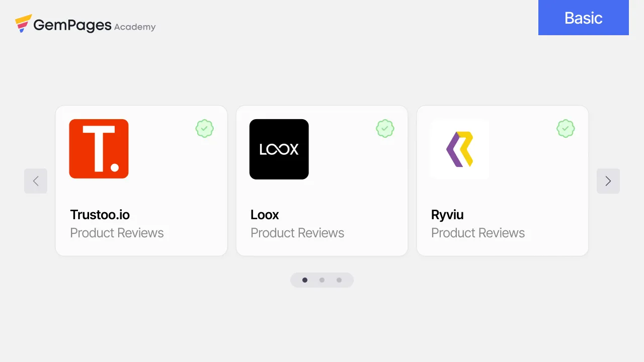
Task: Click the Academy label next to GemPages
Action: click(135, 27)
